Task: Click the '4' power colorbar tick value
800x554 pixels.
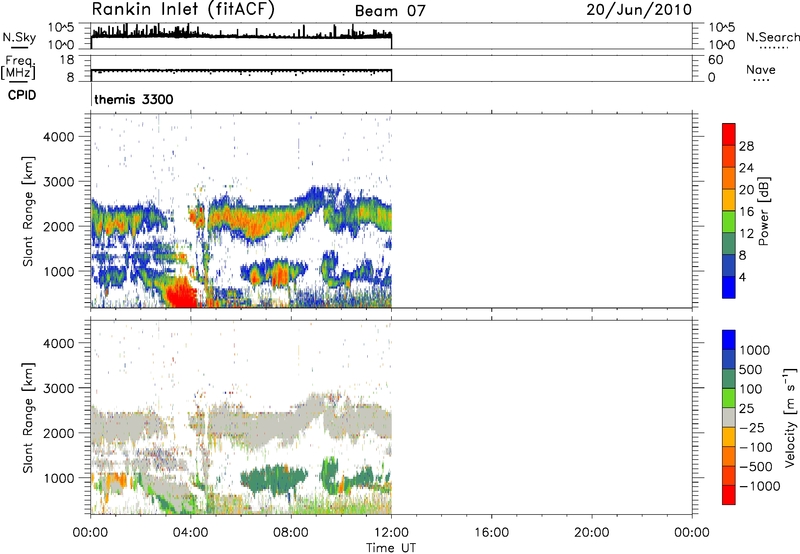Action: tap(742, 277)
